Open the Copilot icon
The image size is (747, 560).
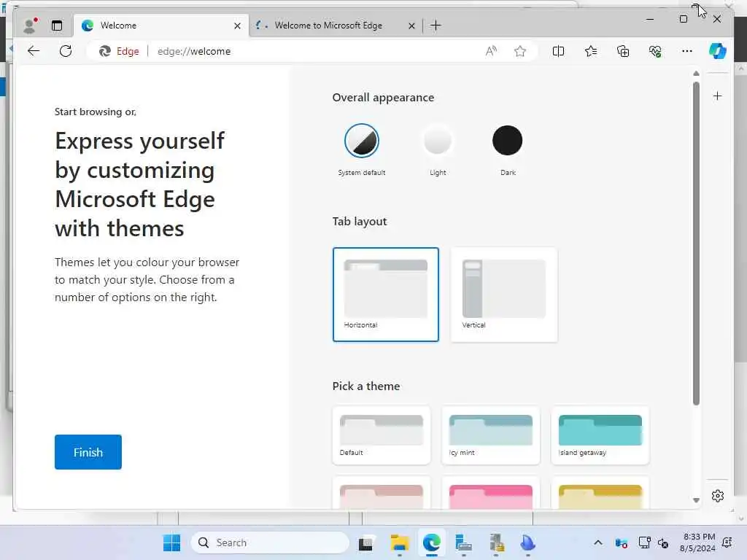(x=718, y=51)
